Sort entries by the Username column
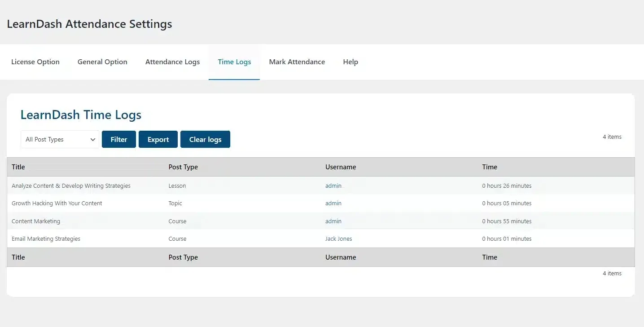 click(341, 167)
